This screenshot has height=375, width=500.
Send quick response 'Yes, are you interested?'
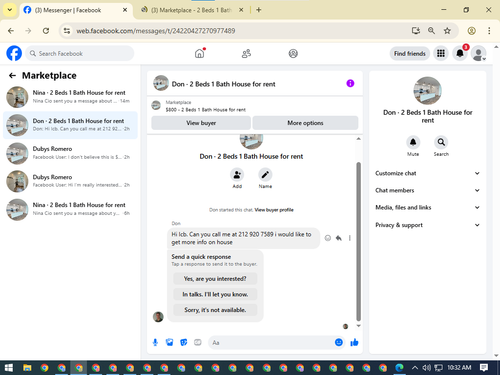(x=215, y=279)
